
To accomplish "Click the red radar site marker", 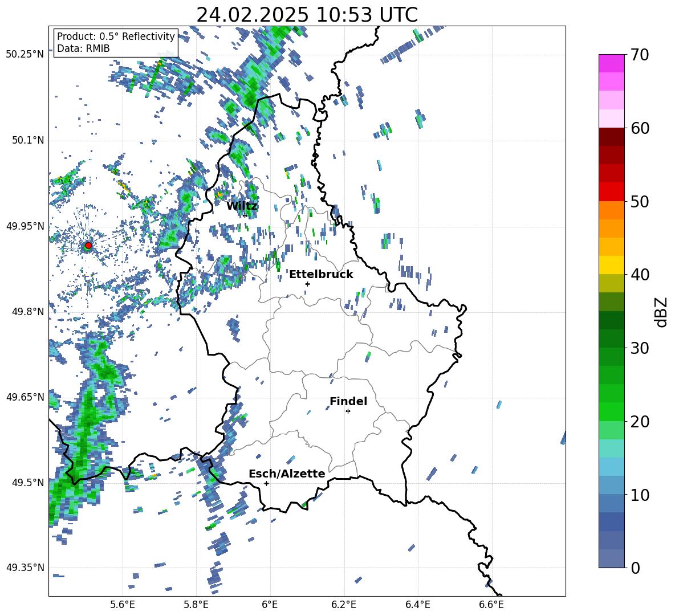I will (x=88, y=246).
